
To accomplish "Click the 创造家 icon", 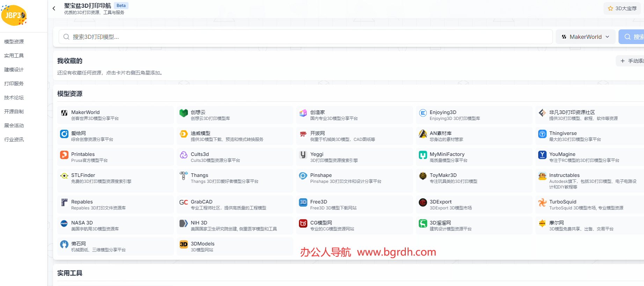I will coord(303,113).
